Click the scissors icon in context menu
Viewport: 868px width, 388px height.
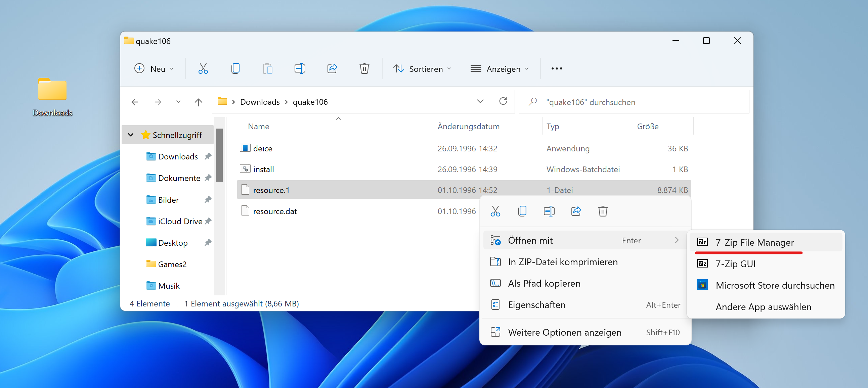495,211
